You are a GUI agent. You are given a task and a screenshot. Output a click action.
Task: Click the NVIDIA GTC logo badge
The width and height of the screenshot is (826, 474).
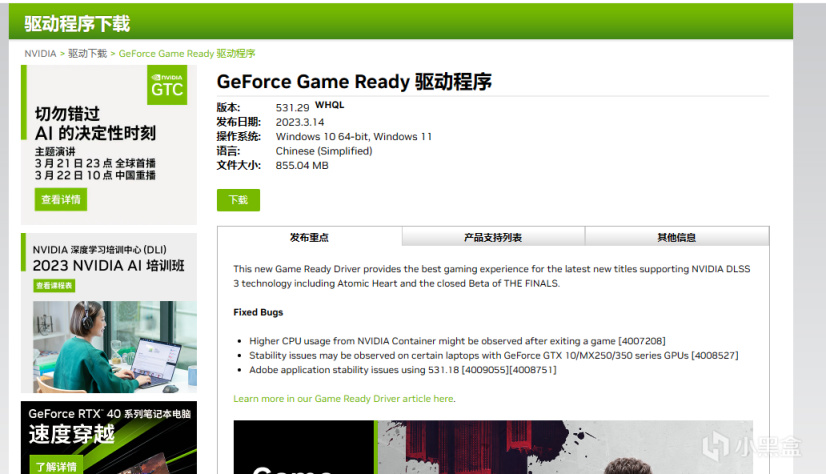click(167, 85)
